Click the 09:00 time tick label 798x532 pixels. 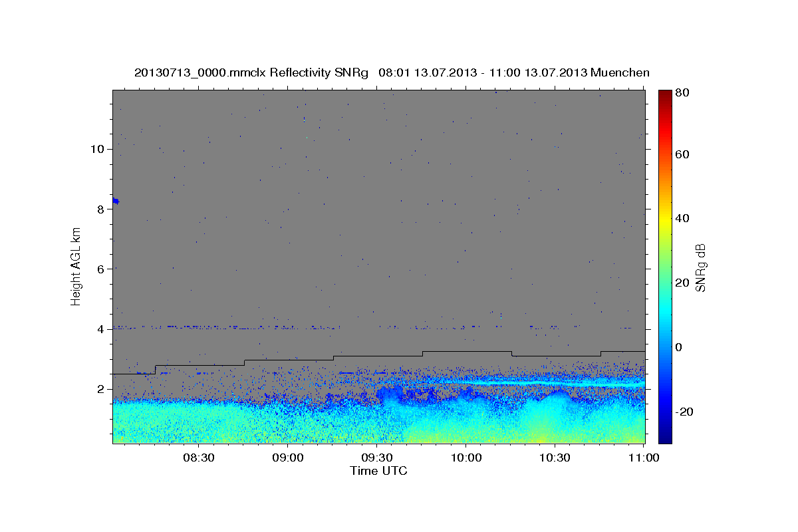[x=289, y=458]
